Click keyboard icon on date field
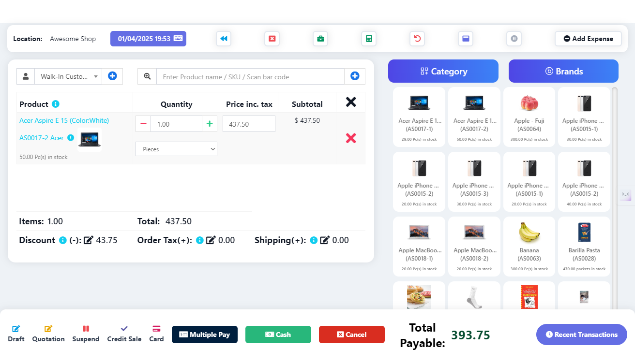This screenshot has height=364, width=635. (x=178, y=39)
